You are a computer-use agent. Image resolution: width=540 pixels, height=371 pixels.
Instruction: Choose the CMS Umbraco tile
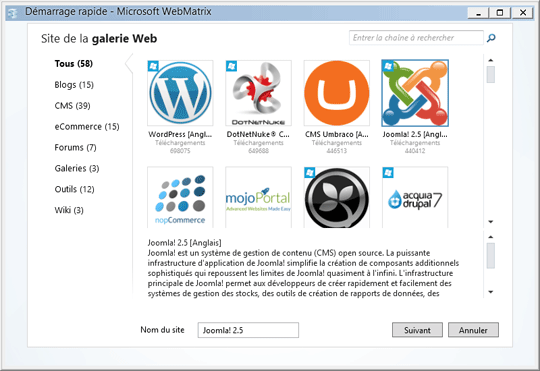336,93
